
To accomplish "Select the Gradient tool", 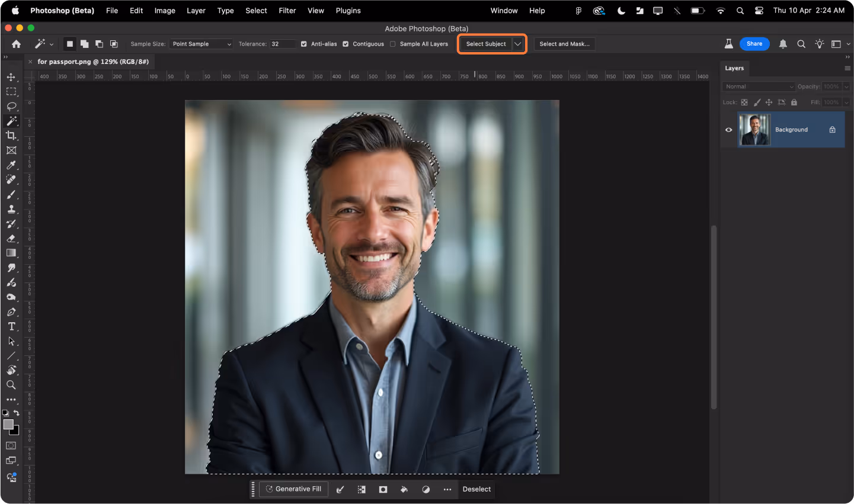I will point(11,253).
